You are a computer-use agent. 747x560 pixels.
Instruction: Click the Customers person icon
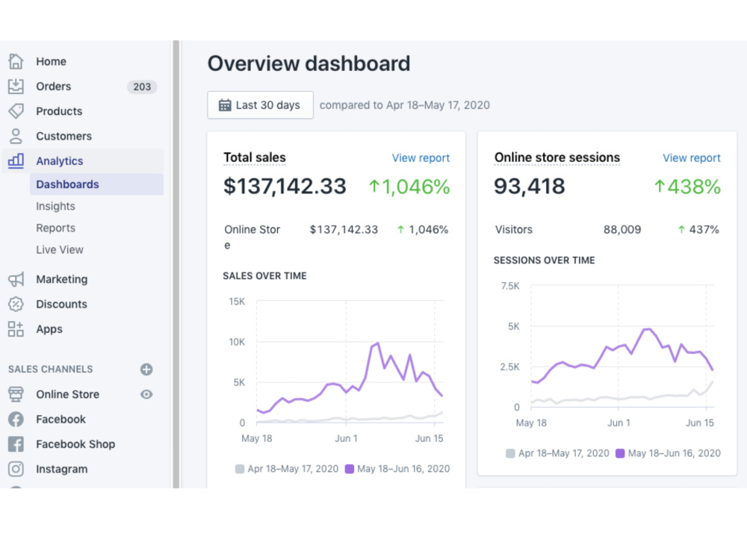[16, 136]
